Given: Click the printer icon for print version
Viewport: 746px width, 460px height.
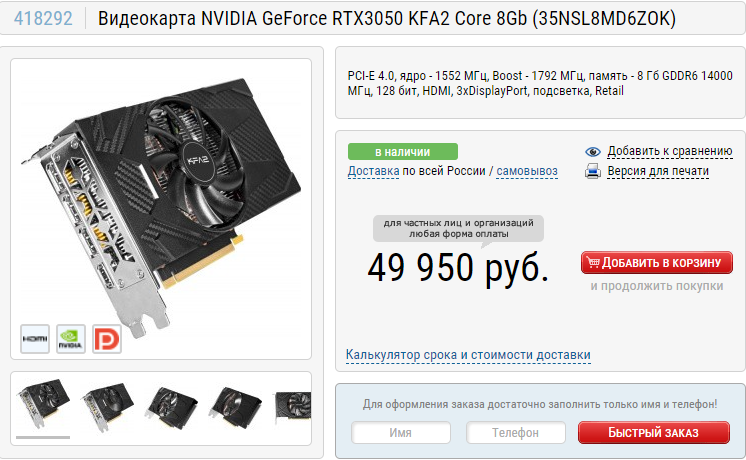Looking at the screenshot, I should (593, 171).
